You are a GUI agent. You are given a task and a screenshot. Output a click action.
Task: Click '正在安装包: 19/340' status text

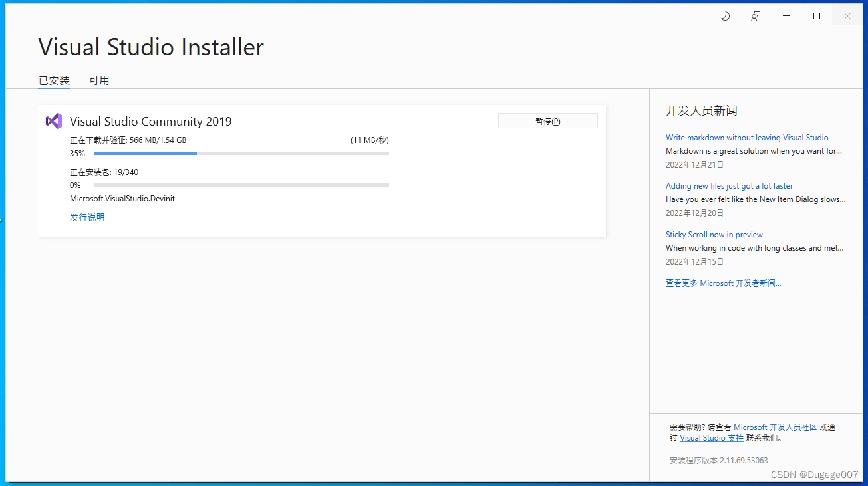click(104, 172)
